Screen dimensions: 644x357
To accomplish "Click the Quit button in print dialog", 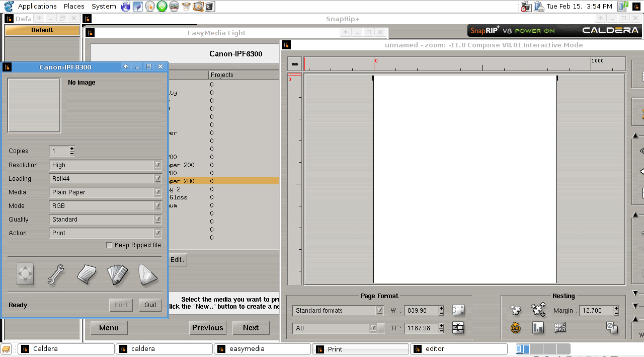I will tap(150, 305).
